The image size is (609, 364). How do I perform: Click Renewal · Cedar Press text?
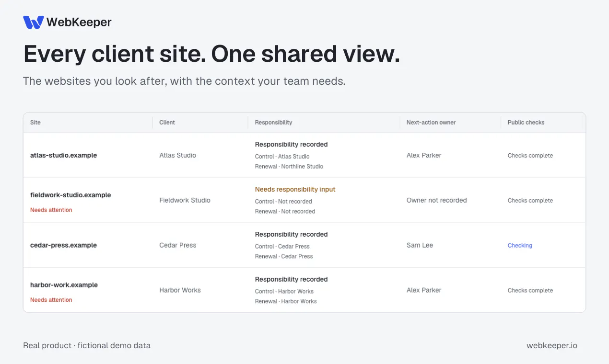point(284,256)
